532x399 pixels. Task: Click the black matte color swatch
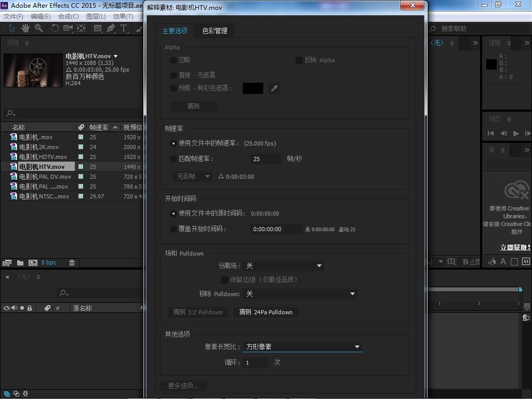[x=253, y=88]
